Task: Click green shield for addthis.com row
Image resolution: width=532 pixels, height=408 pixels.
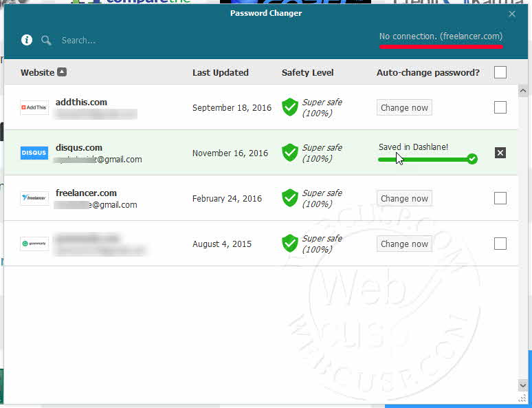Action: (x=290, y=107)
